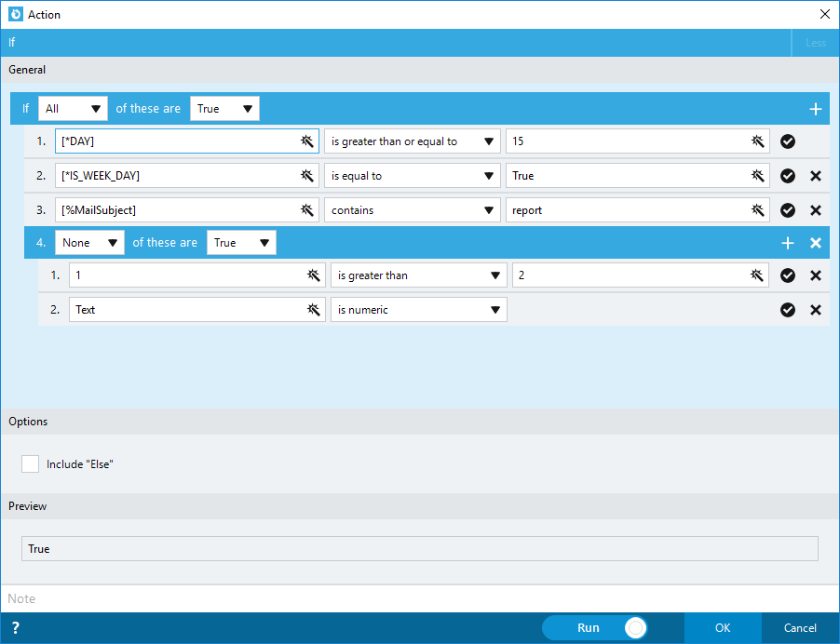Viewport: 840px width, 644px height.
Task: Click the verify checkmark on the first condition
Action: pos(788,141)
